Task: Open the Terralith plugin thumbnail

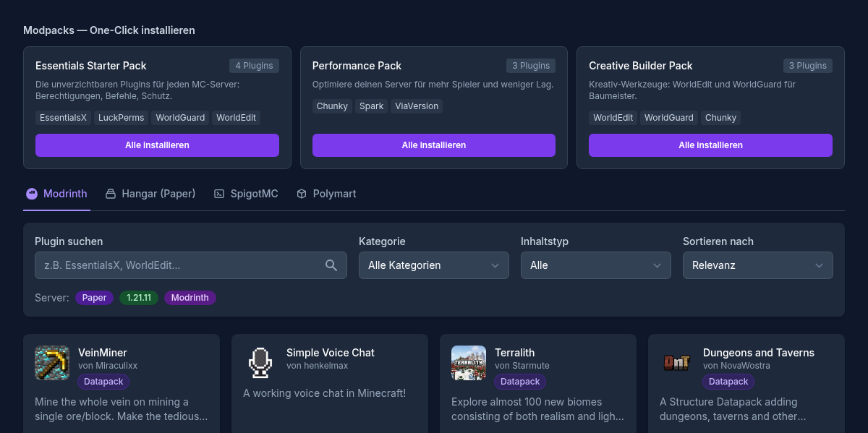Action: [469, 363]
